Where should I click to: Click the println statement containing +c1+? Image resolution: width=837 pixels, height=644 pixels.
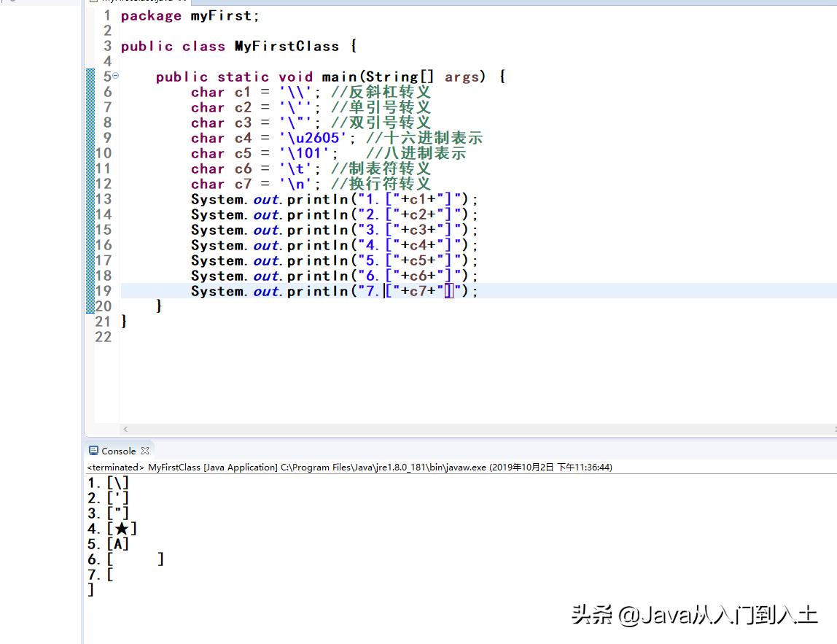click(334, 200)
